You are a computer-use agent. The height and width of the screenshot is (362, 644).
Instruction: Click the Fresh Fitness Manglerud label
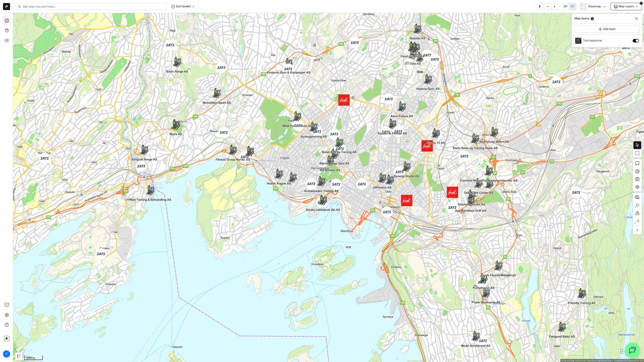[x=498, y=275]
